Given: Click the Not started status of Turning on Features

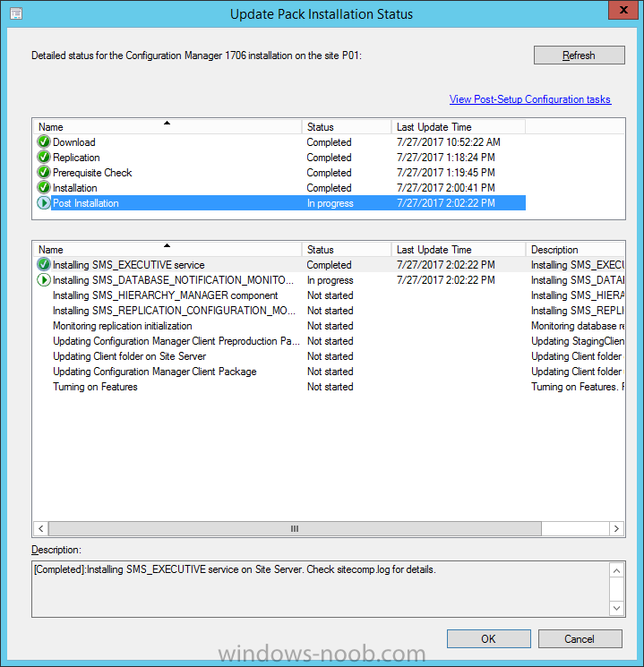Looking at the screenshot, I should point(331,387).
